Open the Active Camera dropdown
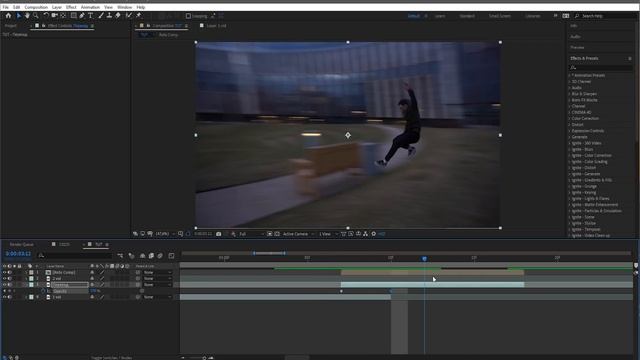 [298, 234]
